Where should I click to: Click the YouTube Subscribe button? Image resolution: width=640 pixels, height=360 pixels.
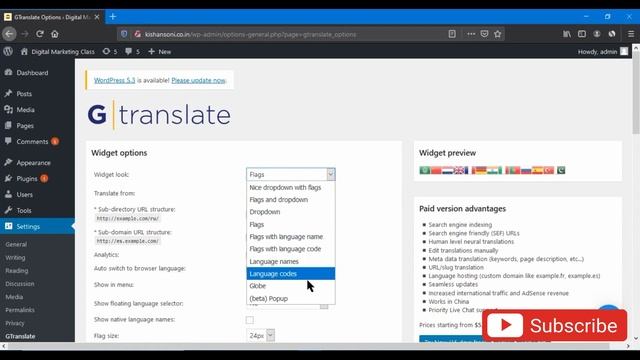tap(555, 325)
